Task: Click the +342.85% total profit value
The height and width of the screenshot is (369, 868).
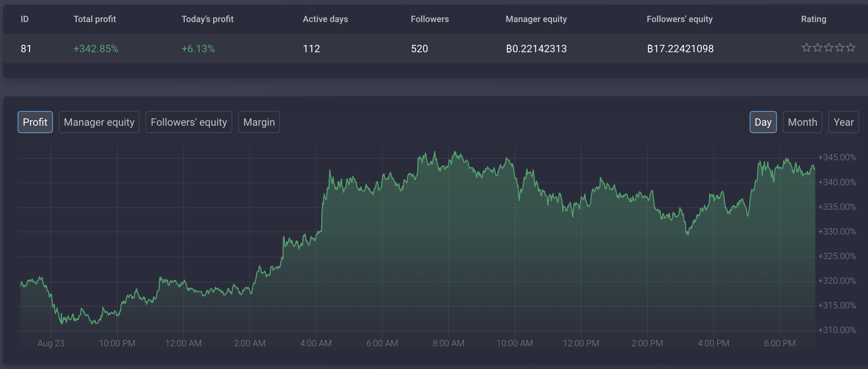Action: (96, 49)
